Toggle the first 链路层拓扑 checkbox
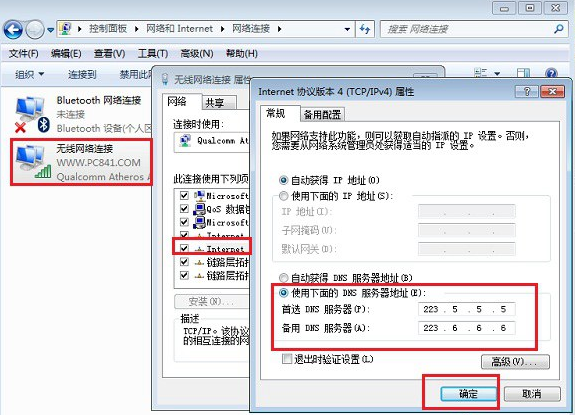575x415 pixels. [184, 262]
